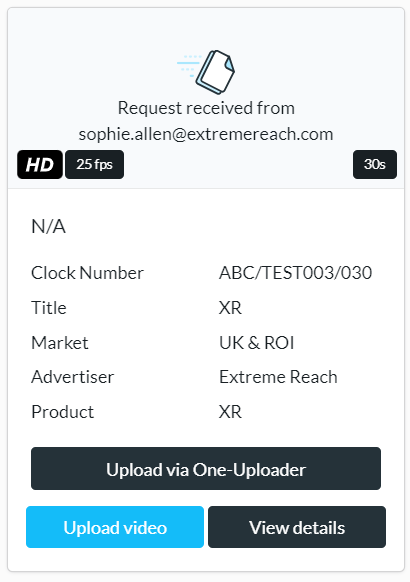
Task: Select clock number ABC/TEST003/030 value
Action: coord(296,273)
